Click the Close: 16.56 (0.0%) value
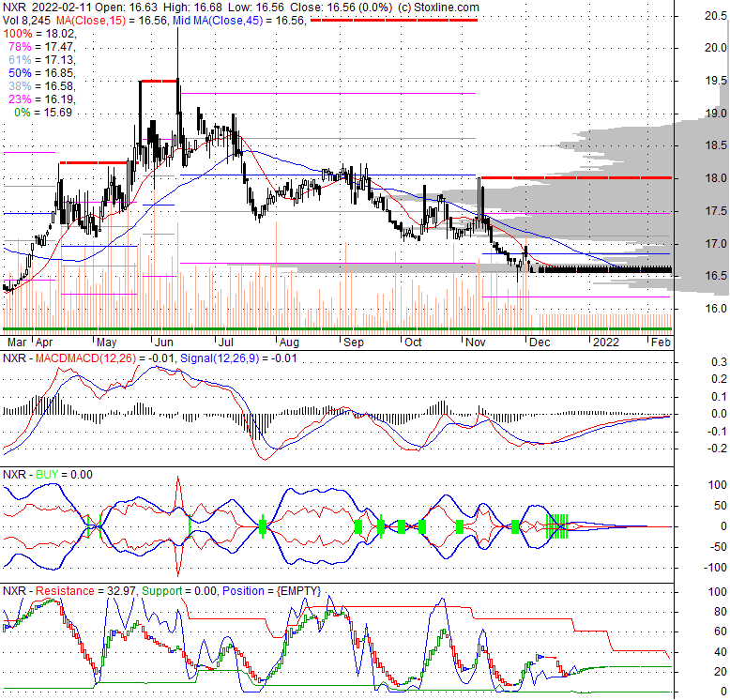 342,8
